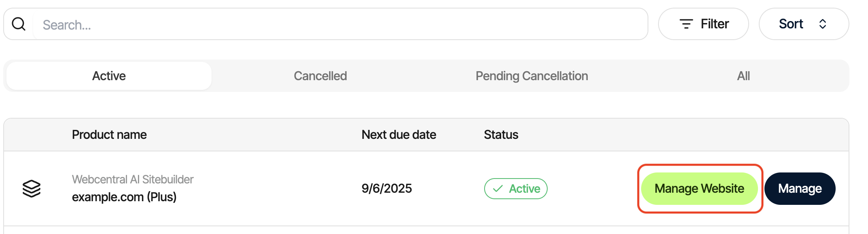Show the All services tab
This screenshot has height=234, width=868.
click(x=743, y=76)
